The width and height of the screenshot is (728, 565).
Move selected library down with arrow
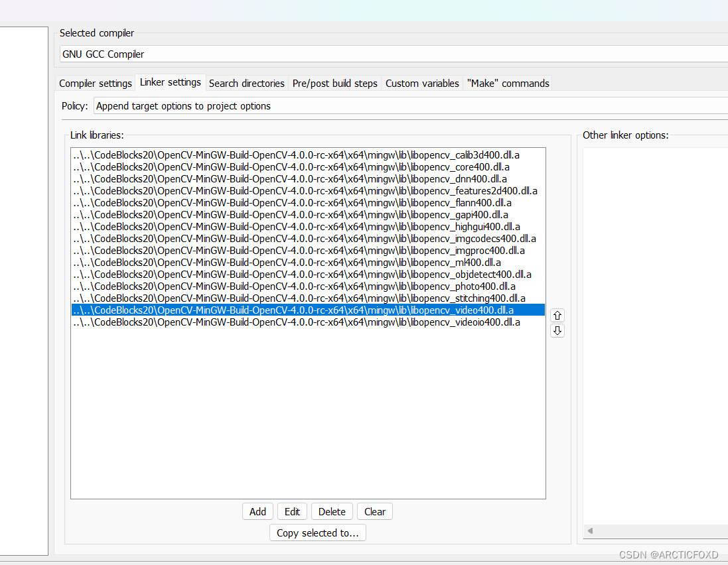point(557,331)
